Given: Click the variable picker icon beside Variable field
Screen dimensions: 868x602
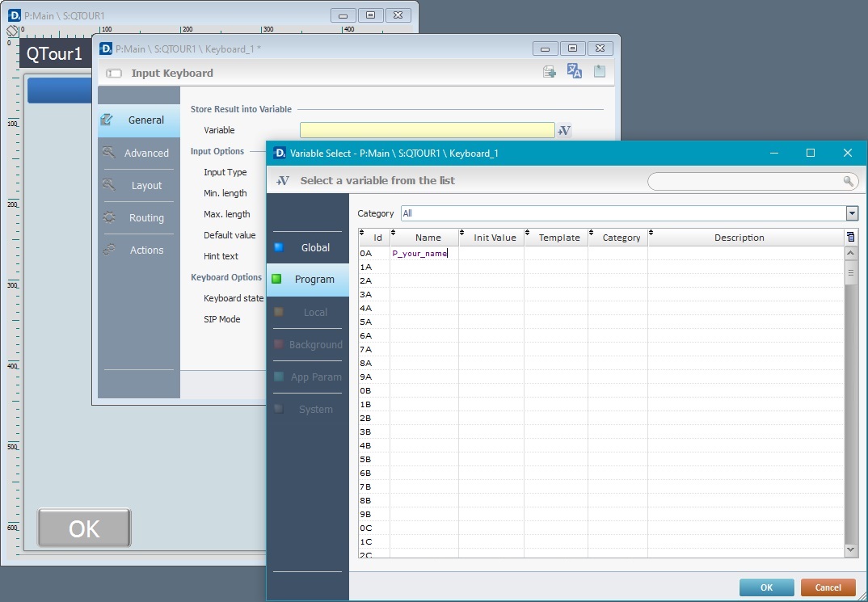Looking at the screenshot, I should pyautogui.click(x=564, y=130).
